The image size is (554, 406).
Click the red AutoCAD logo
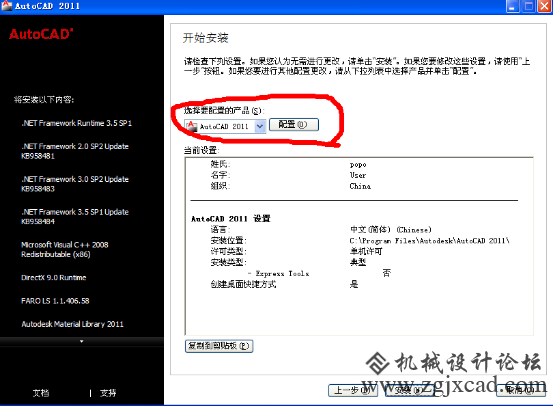(41, 34)
